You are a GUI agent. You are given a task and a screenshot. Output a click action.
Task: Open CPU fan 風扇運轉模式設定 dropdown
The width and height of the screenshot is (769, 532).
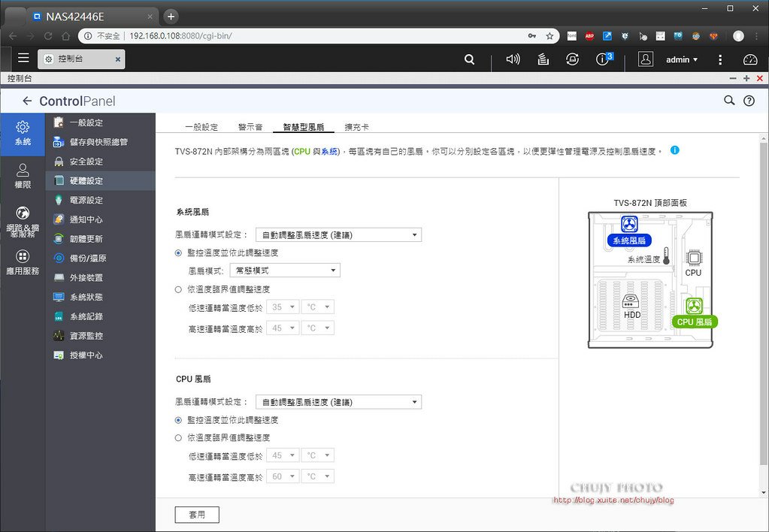(x=338, y=402)
